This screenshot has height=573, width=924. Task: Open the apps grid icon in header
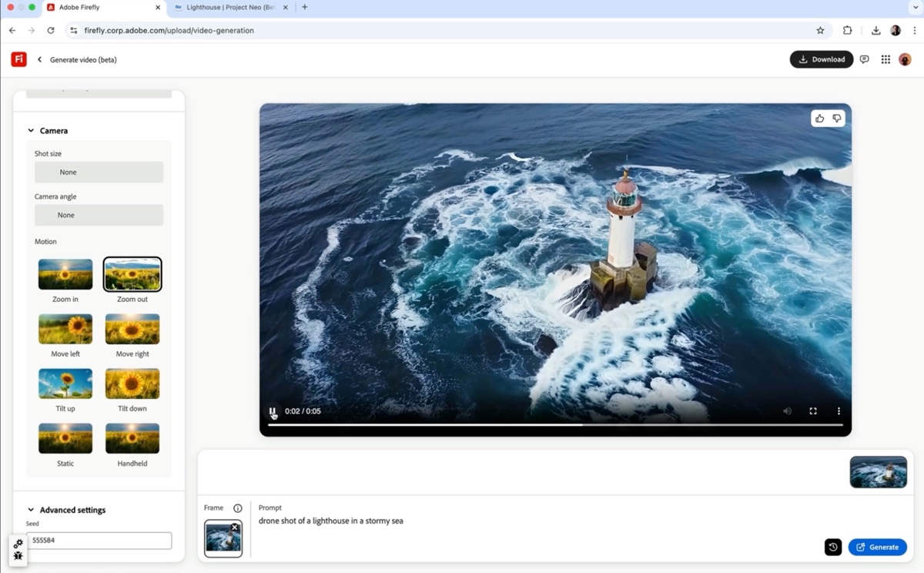click(885, 59)
